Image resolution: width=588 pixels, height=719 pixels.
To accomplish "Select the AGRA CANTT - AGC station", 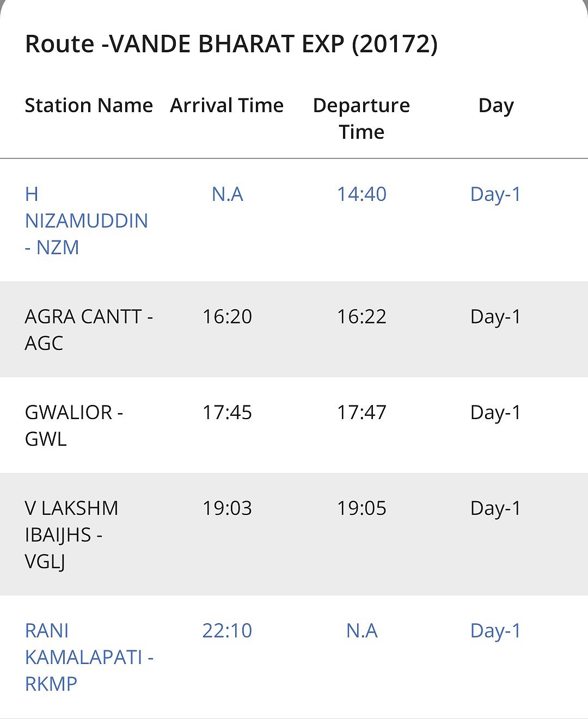I will 88,329.
